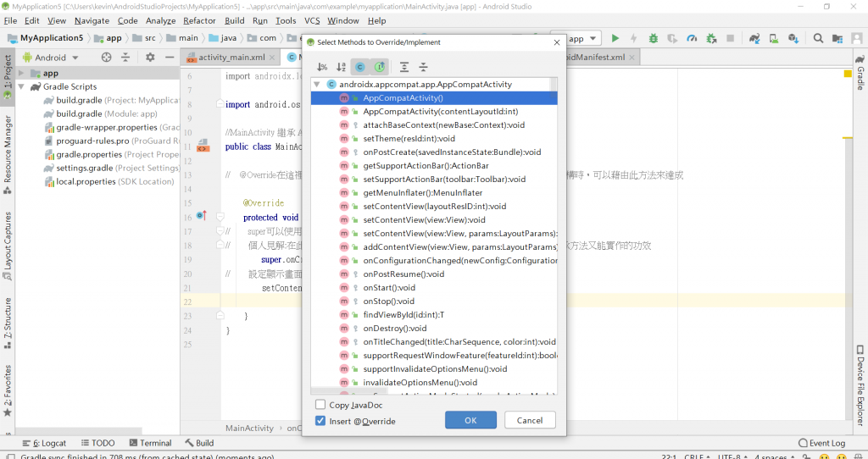Collapse the Gradle Scripts tree node
The height and width of the screenshot is (459, 868).
pos(21,87)
